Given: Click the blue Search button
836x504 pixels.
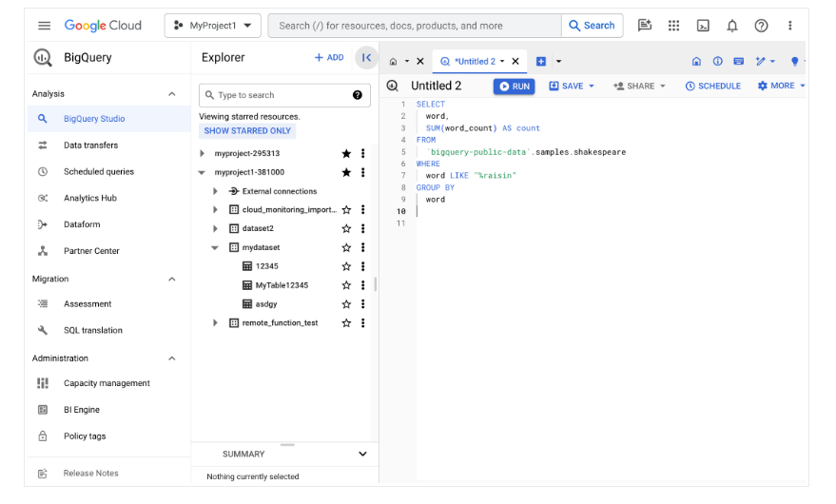Looking at the screenshot, I should click(592, 26).
